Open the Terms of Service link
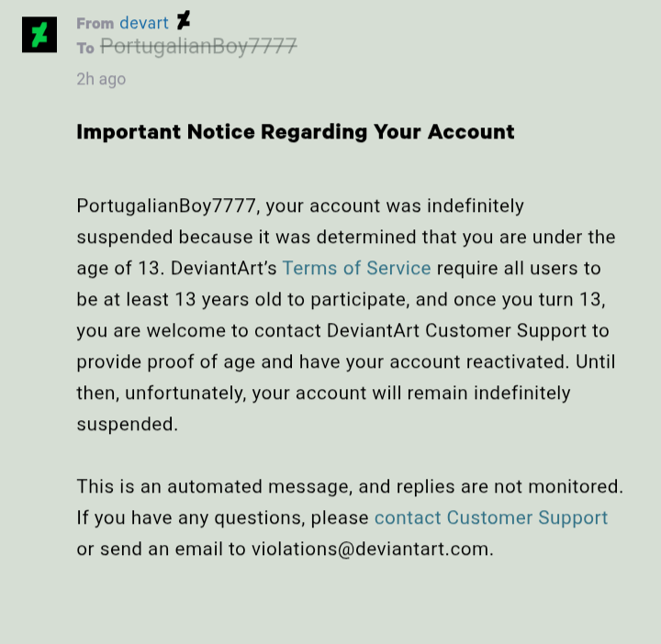The image size is (661, 644). [x=356, y=268]
